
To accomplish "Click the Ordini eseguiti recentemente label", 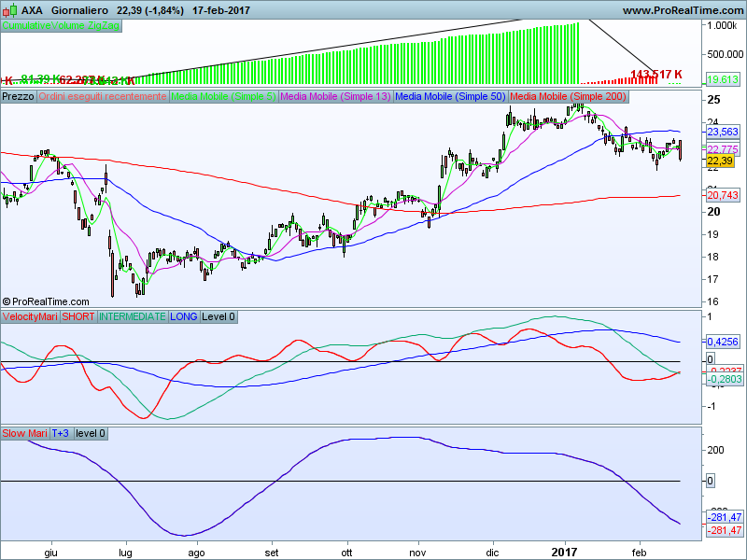I will [x=103, y=97].
